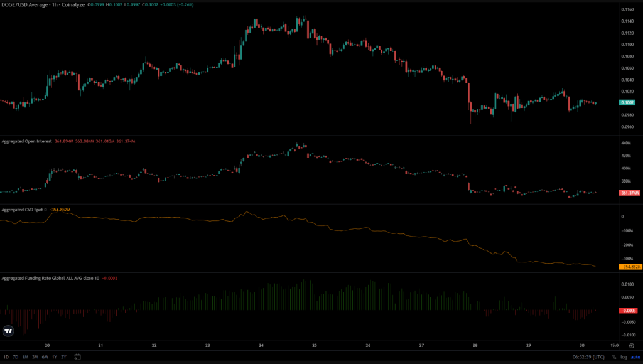Click the 0.1160 price axis label
This screenshot has height=364, width=643.
click(x=627, y=9)
